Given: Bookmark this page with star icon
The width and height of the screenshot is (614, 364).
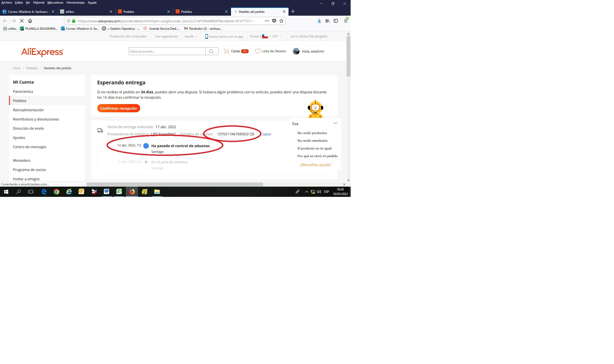Looking at the screenshot, I should [x=281, y=21].
